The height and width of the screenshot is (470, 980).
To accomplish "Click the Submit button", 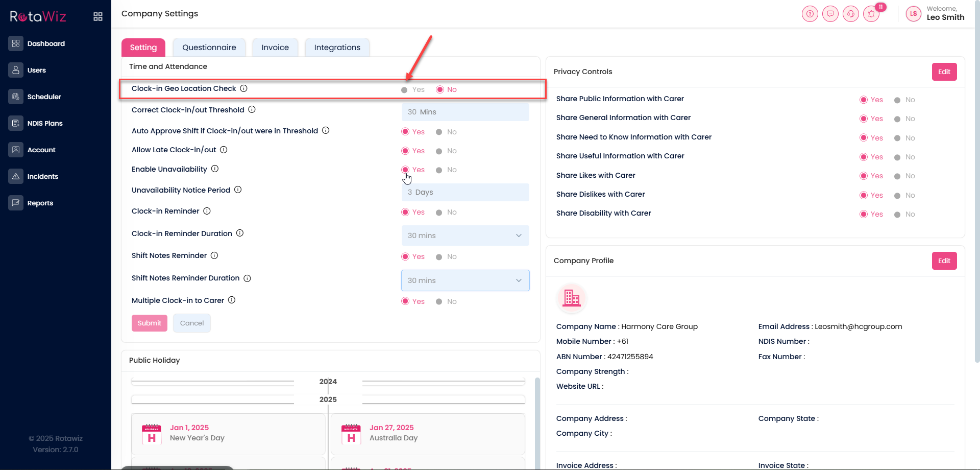I will [149, 323].
